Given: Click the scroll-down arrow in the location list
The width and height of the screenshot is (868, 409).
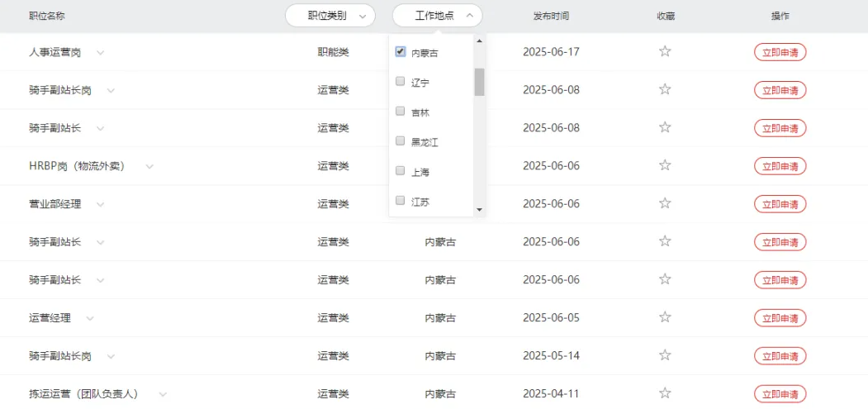Looking at the screenshot, I should click(479, 210).
